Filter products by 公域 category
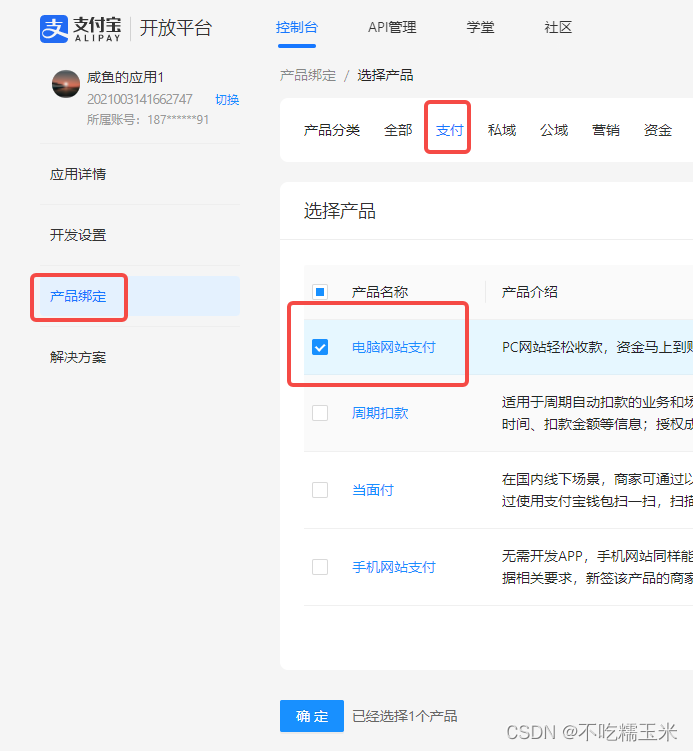The height and width of the screenshot is (751, 693). [x=554, y=130]
